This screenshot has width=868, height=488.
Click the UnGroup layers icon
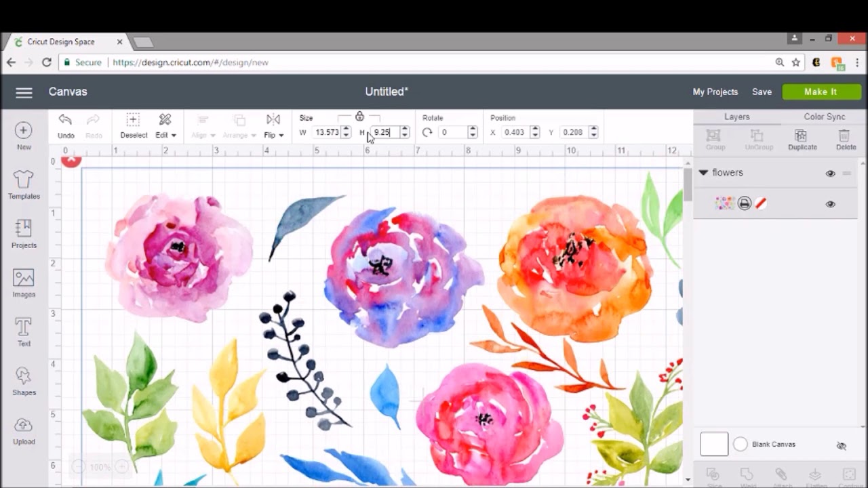pyautogui.click(x=758, y=140)
